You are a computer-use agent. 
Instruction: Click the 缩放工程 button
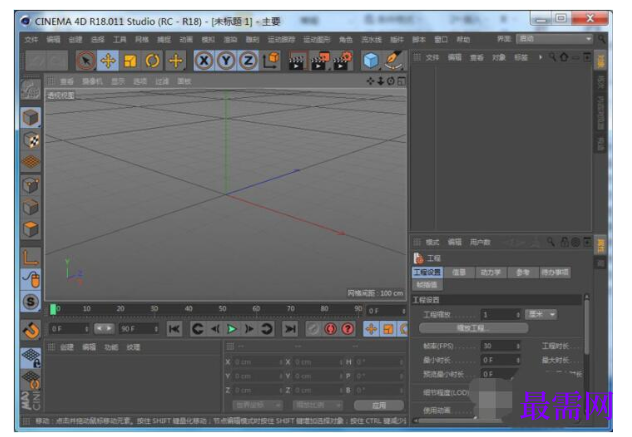click(473, 328)
